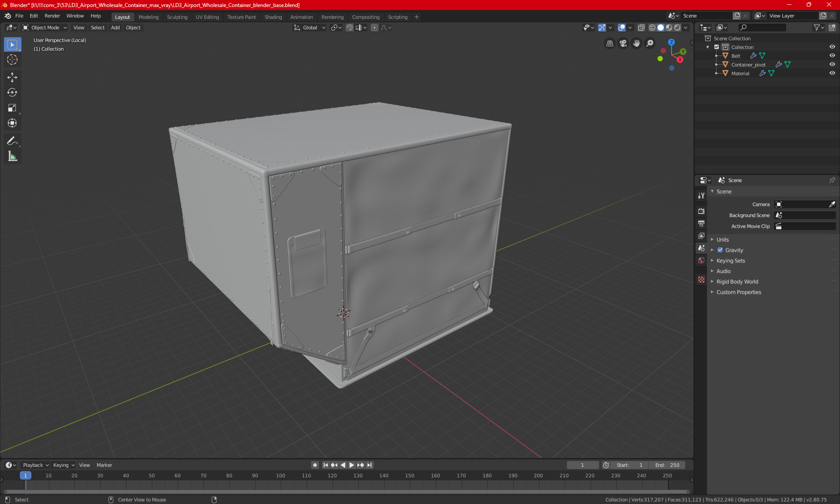Viewport: 840px width, 504px height.
Task: Toggle the Gravity checkbox
Action: (720, 250)
